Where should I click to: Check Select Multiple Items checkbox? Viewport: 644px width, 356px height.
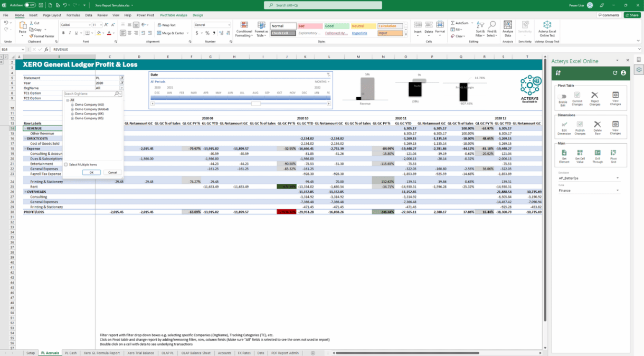click(x=66, y=164)
